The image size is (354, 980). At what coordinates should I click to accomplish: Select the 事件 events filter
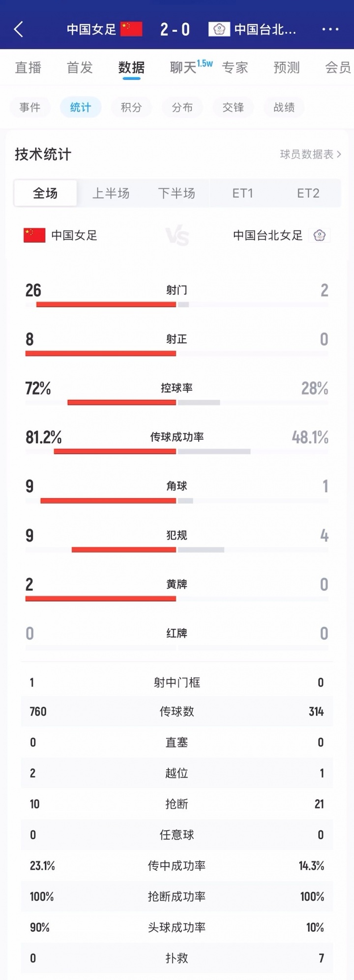[30, 107]
